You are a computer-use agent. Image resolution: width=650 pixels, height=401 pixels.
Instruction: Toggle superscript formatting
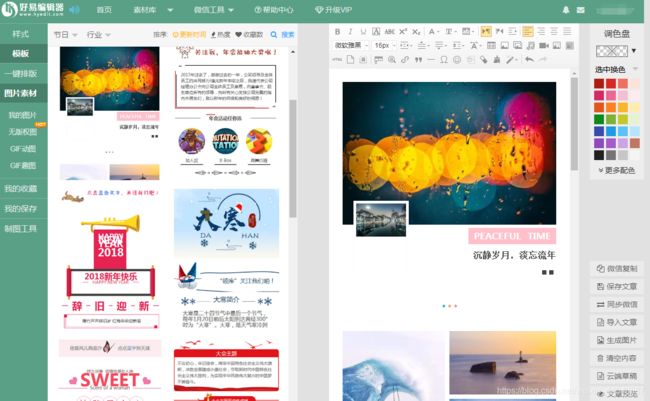point(403,32)
